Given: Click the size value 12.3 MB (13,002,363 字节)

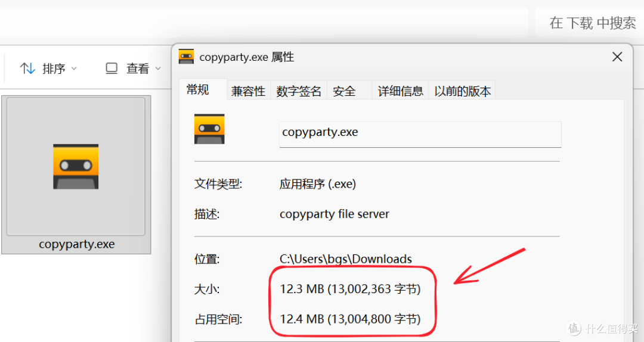Looking at the screenshot, I should (x=351, y=289).
